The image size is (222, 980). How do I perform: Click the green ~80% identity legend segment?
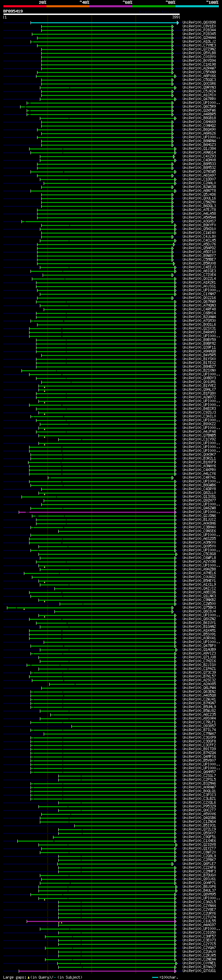pos(154,6)
